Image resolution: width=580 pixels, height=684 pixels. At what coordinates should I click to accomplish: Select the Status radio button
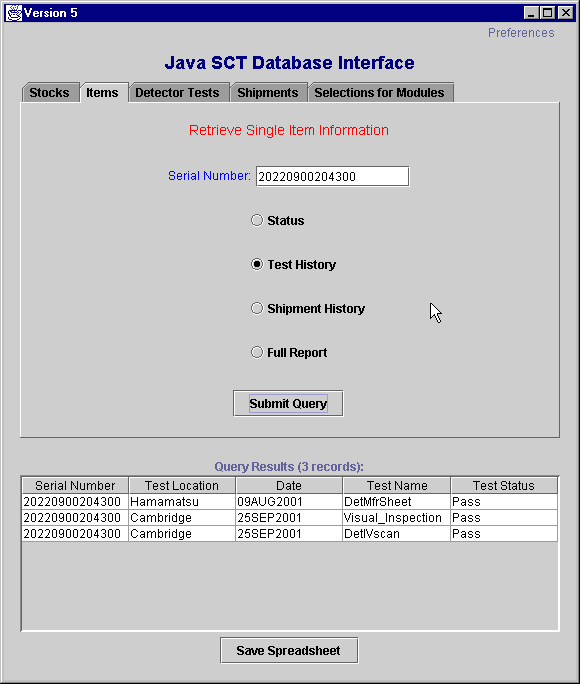tap(257, 220)
